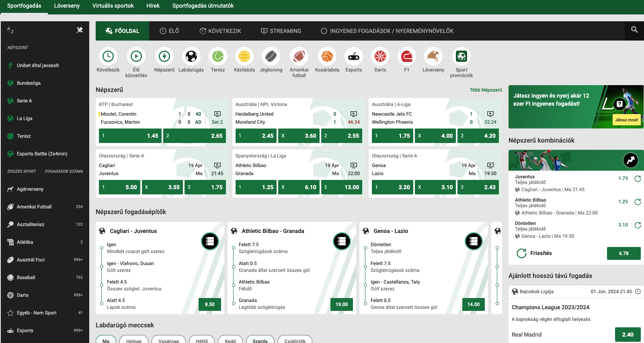Open the Élő közvetítés play icon
644x343 pixels.
[x=136, y=57]
